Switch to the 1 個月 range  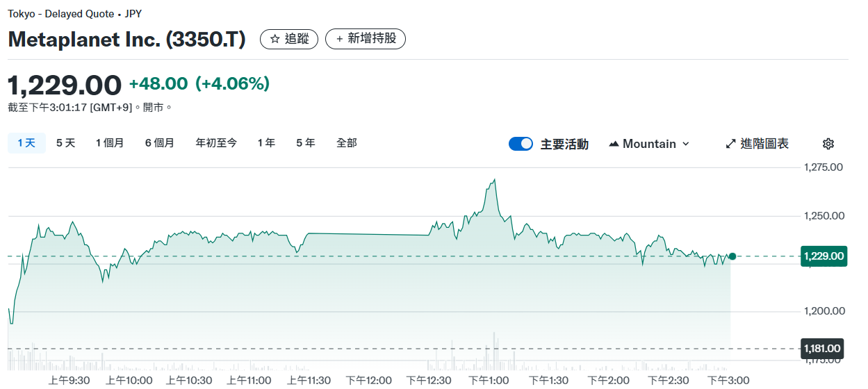[110, 143]
